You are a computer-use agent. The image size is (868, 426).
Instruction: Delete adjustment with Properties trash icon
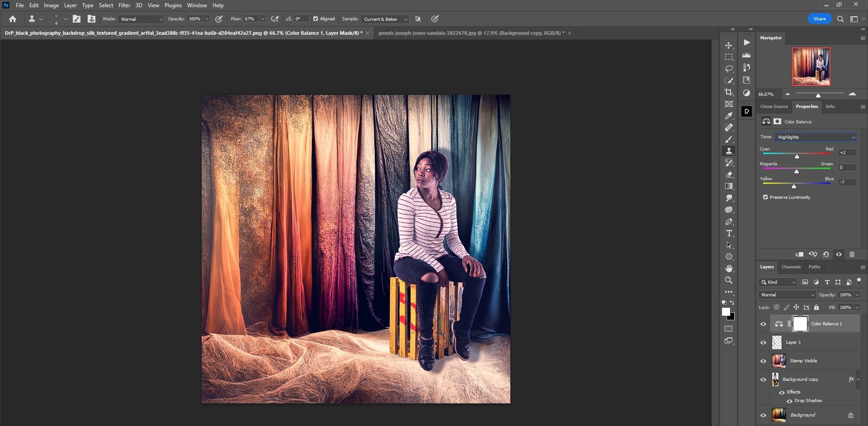852,254
